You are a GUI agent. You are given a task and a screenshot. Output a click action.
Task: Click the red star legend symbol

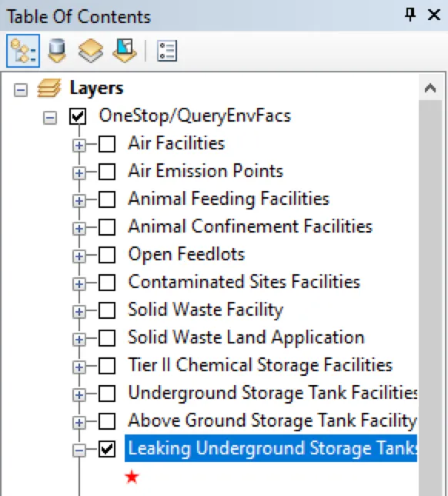click(132, 477)
